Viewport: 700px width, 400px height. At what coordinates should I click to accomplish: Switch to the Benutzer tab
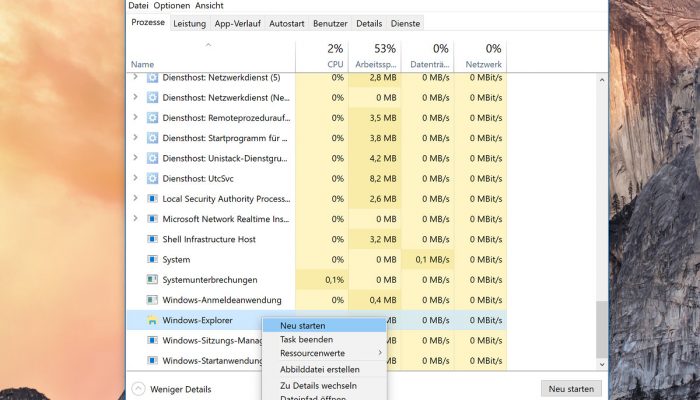pyautogui.click(x=330, y=24)
